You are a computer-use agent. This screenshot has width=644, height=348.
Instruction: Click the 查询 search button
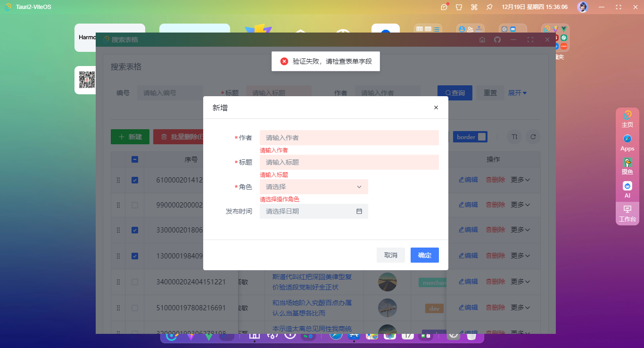point(454,92)
